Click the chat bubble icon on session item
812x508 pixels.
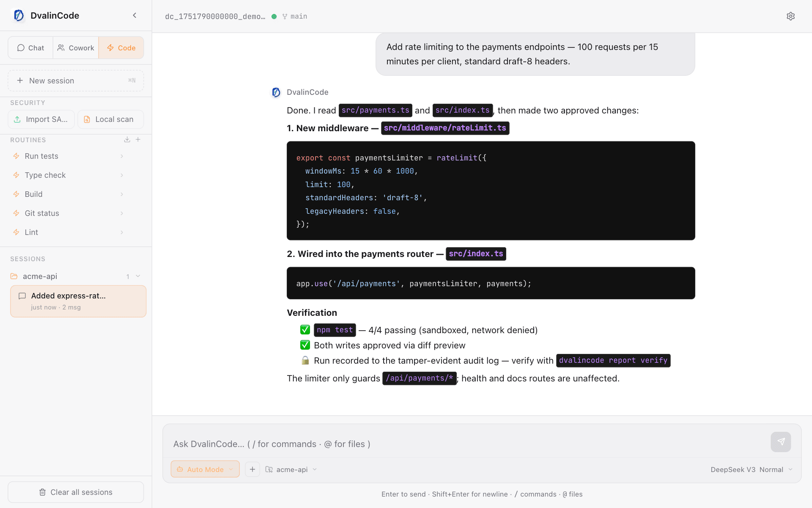point(22,296)
